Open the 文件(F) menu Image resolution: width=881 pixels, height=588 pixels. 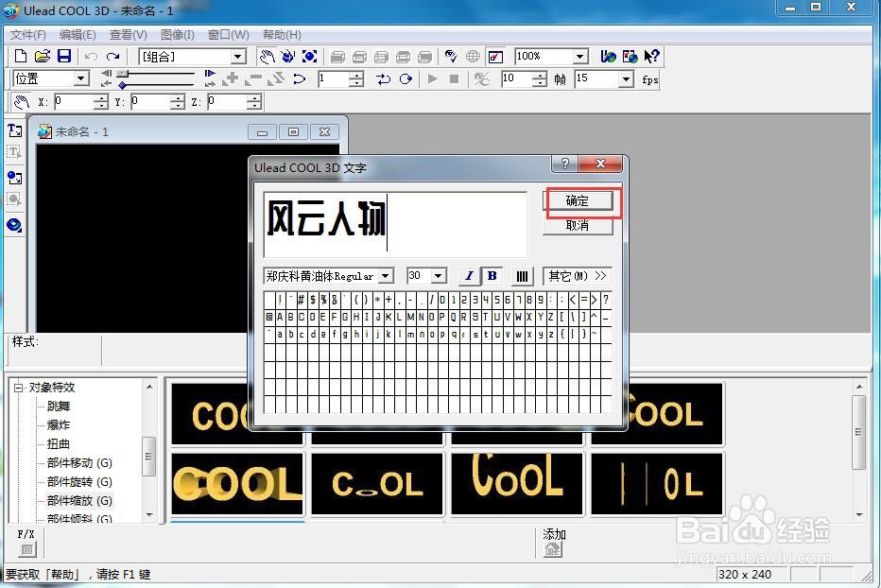28,35
